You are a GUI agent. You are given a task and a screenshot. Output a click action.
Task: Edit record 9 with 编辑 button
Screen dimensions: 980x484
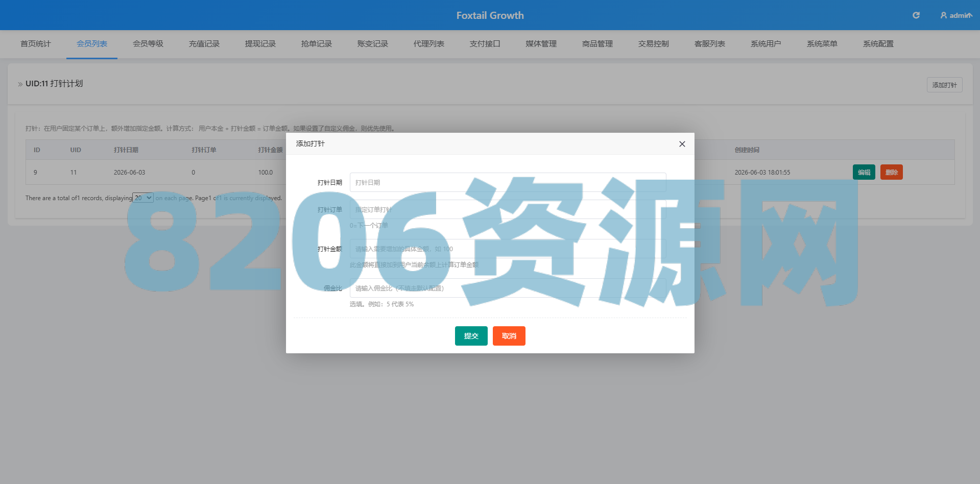(864, 172)
